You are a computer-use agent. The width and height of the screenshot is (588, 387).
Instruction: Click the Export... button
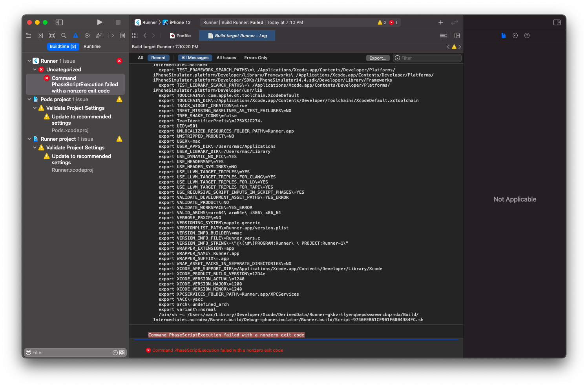click(x=378, y=58)
